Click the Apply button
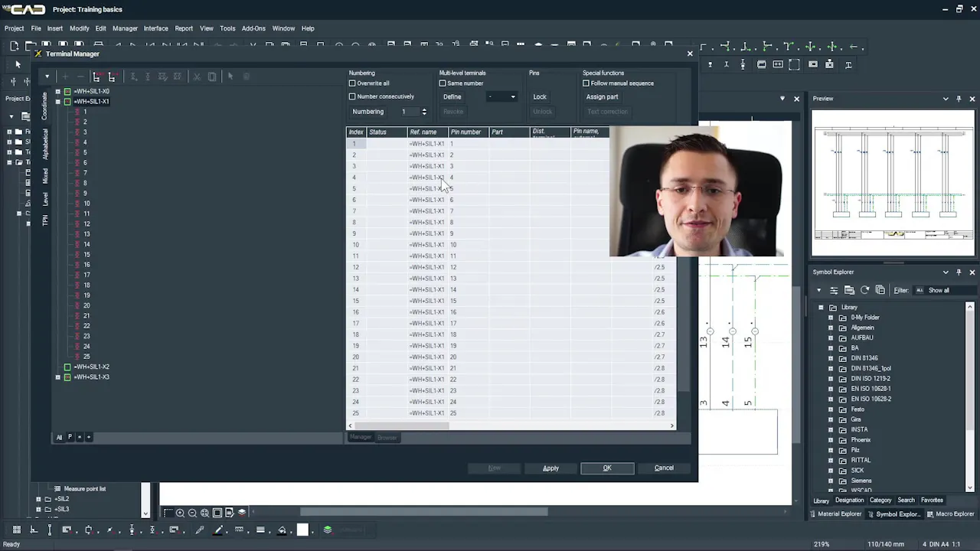 click(550, 468)
